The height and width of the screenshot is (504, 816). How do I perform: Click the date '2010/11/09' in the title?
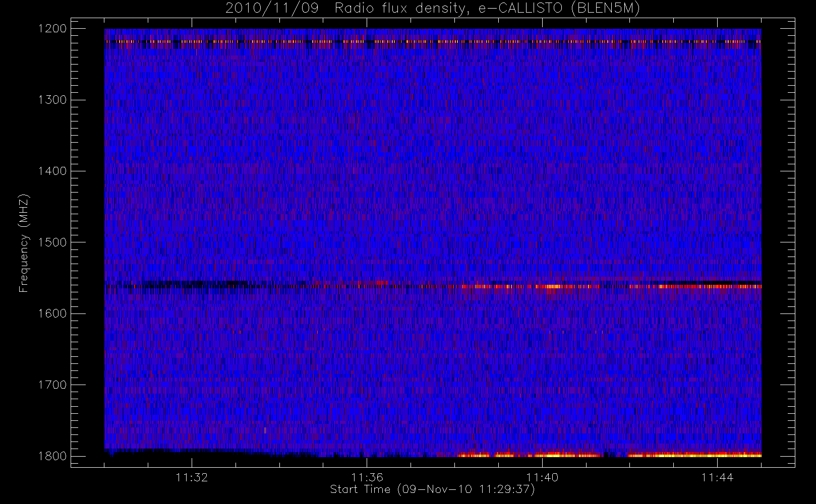pyautogui.click(x=272, y=9)
